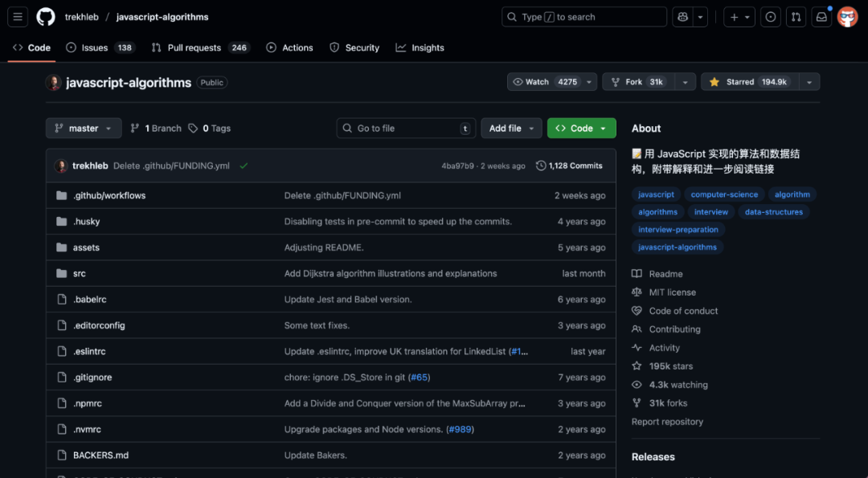Click the repository owner avatar beside title
The image size is (868, 478).
[54, 83]
